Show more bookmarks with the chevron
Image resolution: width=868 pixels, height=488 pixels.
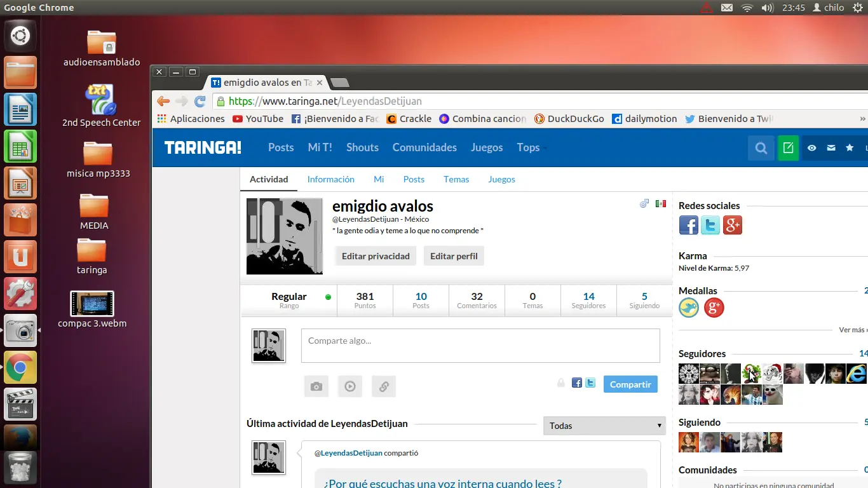pyautogui.click(x=863, y=119)
